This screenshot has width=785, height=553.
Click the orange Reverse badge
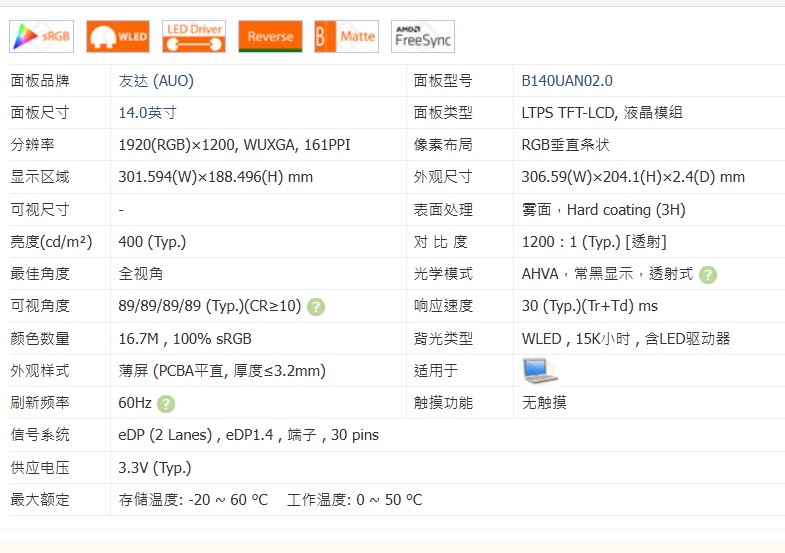point(270,37)
